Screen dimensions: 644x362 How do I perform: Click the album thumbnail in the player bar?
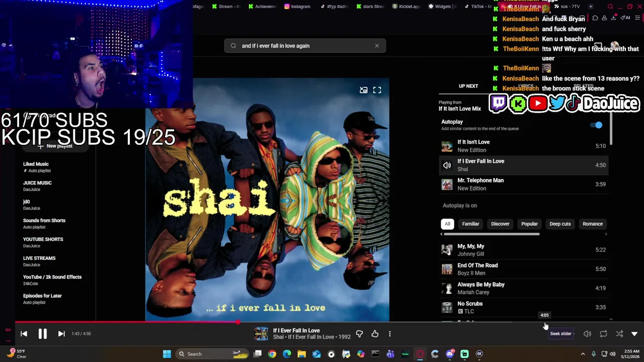coord(261,334)
